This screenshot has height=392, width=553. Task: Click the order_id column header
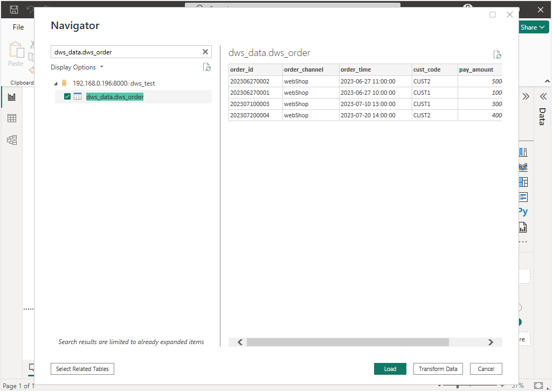(255, 70)
